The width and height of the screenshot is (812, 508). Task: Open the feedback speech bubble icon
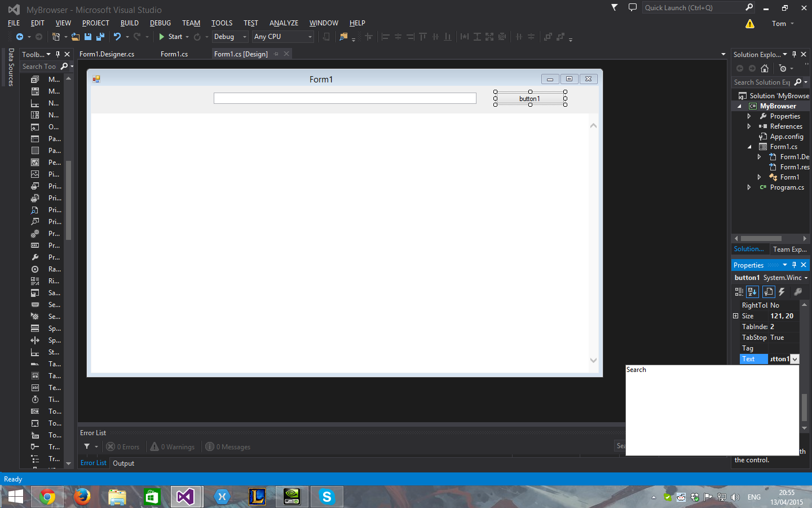point(633,7)
